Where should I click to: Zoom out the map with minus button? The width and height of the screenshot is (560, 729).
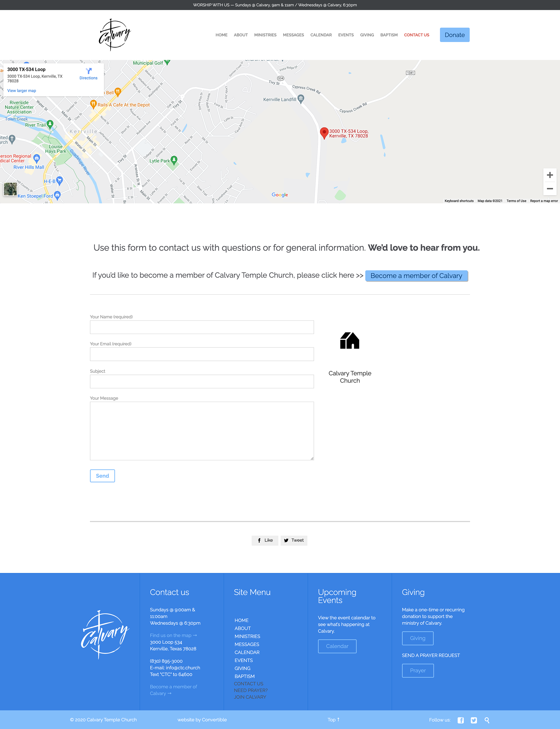pos(550,189)
